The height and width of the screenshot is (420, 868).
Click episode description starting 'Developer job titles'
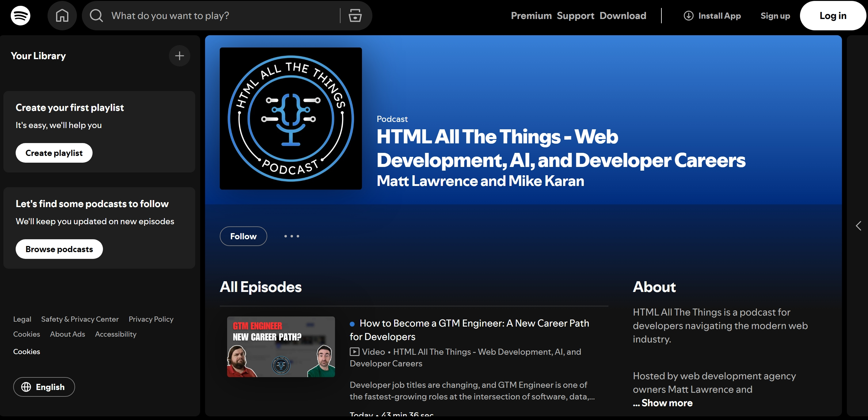tap(472, 391)
